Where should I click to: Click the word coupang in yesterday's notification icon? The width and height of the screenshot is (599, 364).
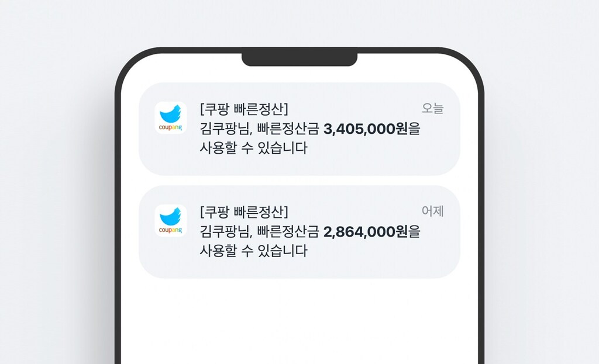coord(170,230)
